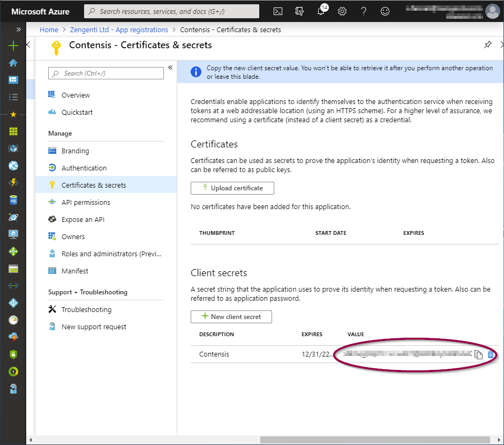Open Monitor gauge sidebar icon
This screenshot has width=504, height=445.
click(x=13, y=320)
